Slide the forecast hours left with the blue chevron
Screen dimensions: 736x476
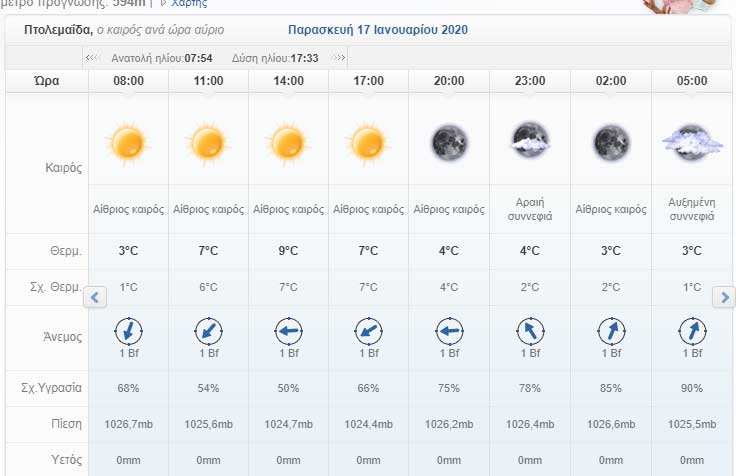point(95,297)
